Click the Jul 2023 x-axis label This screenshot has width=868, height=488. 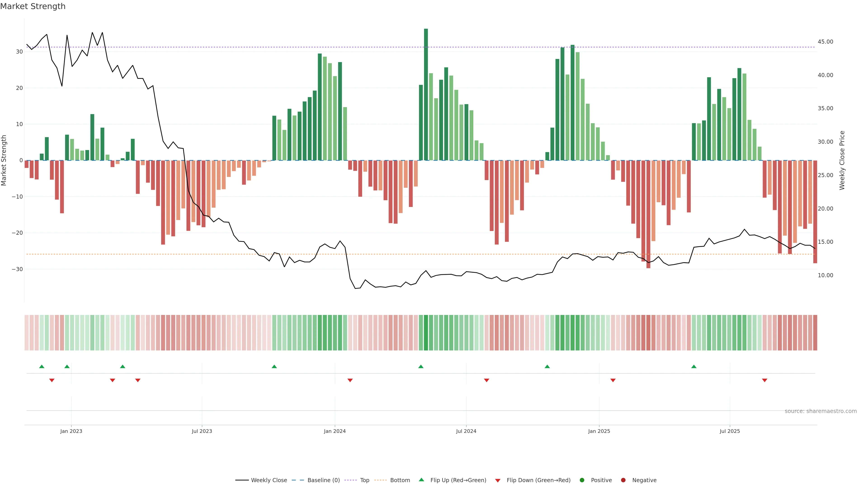[x=202, y=431]
